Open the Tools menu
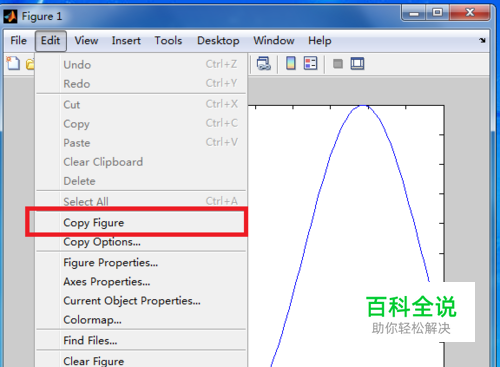 (168, 41)
